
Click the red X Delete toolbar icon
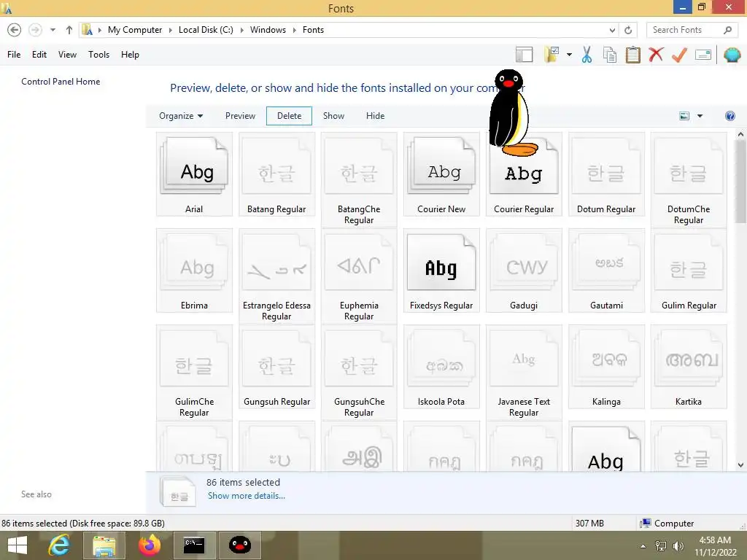pyautogui.click(x=656, y=55)
